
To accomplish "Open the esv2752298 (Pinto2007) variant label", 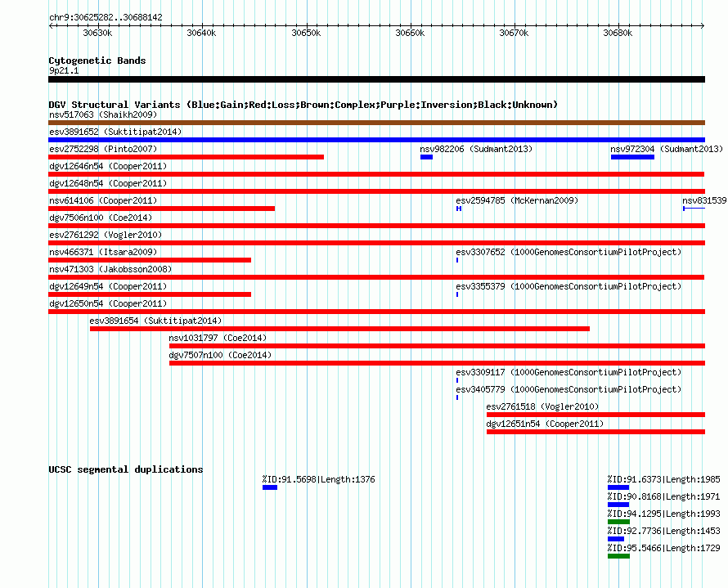I will click(x=103, y=149).
